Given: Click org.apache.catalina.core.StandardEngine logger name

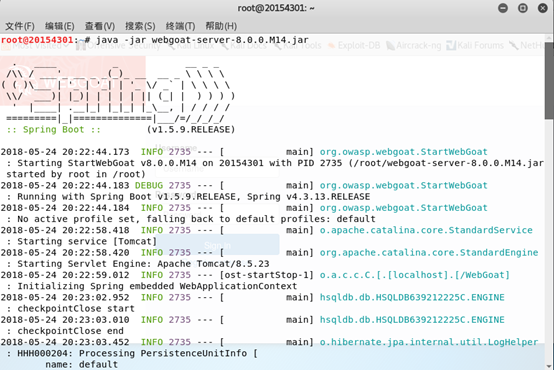Looking at the screenshot, I should click(x=429, y=253).
